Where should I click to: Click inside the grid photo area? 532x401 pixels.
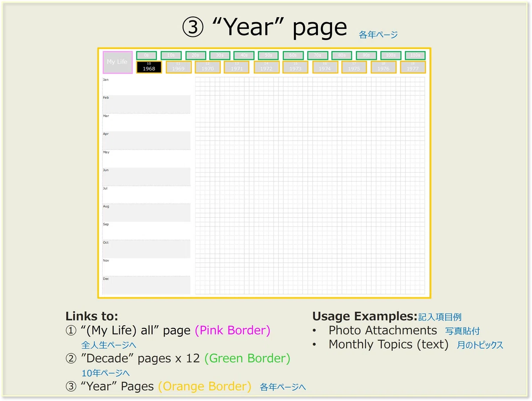[x=310, y=186]
